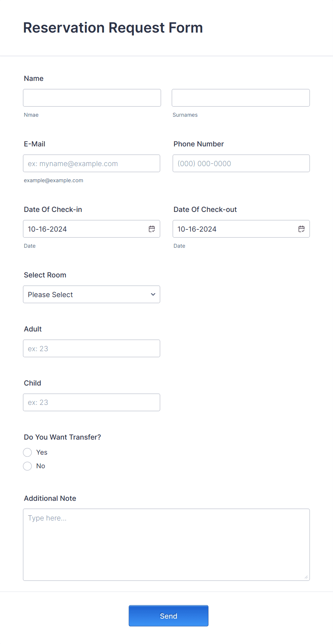
Task: Click the Date Of Check-out field
Action: 241,229
